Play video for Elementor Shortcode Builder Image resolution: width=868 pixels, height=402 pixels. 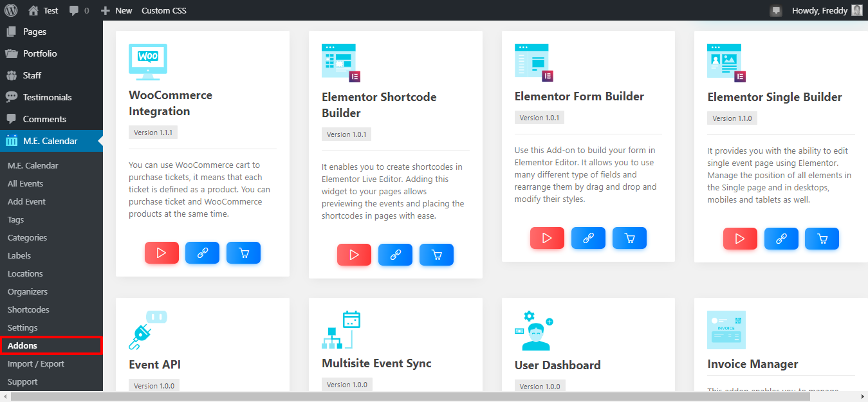pos(354,255)
